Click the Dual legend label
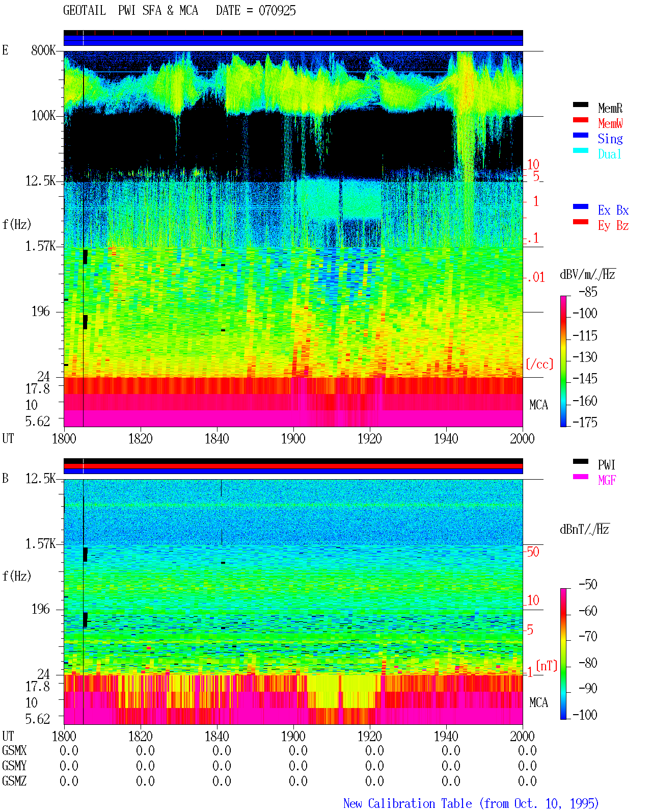Viewport: 652px width, 812px height. [x=610, y=154]
